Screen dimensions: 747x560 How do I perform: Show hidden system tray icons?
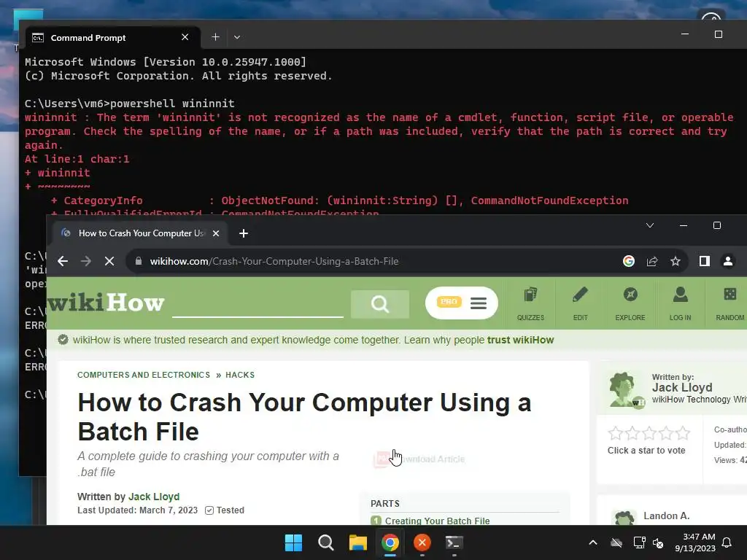coord(593,542)
